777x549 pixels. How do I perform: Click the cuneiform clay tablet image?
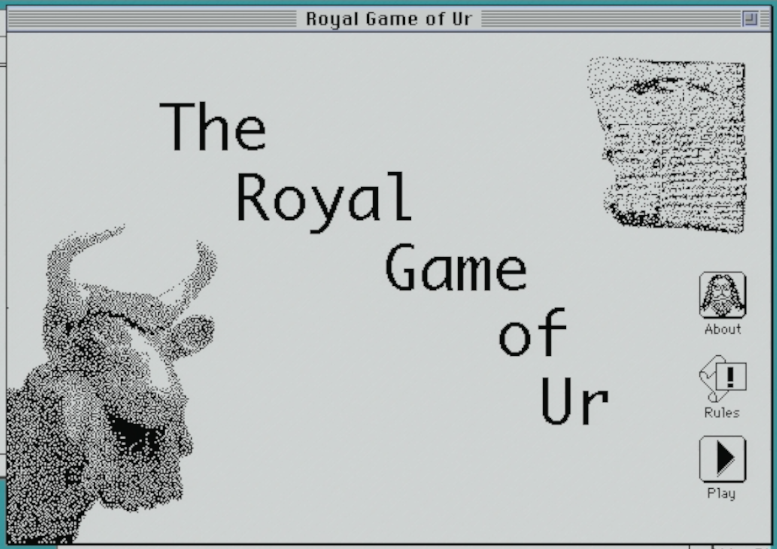point(667,139)
